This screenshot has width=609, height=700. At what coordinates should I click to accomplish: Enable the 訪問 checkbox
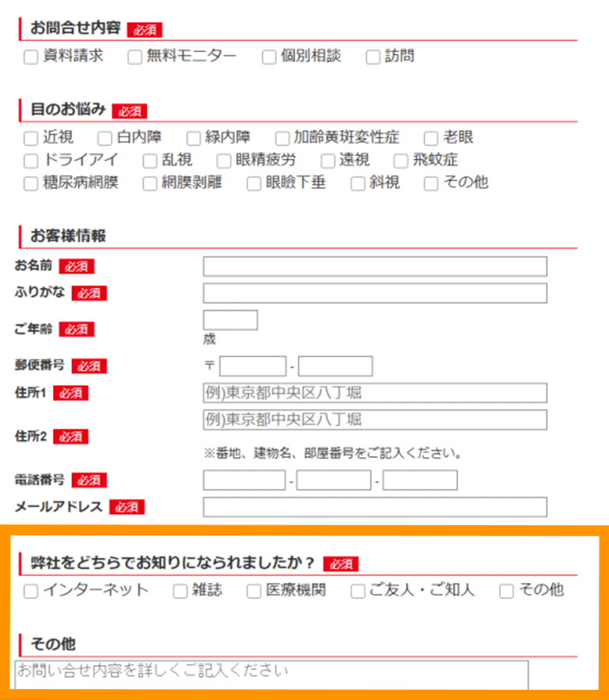[373, 57]
